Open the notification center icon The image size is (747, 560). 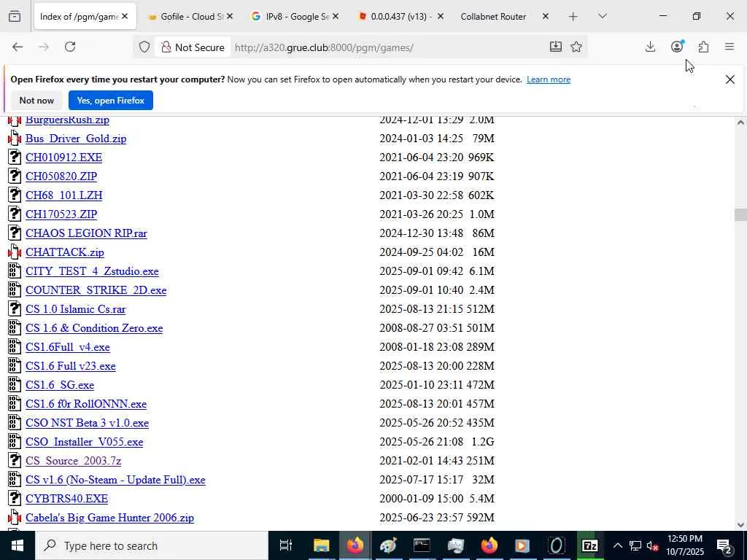coord(724,545)
